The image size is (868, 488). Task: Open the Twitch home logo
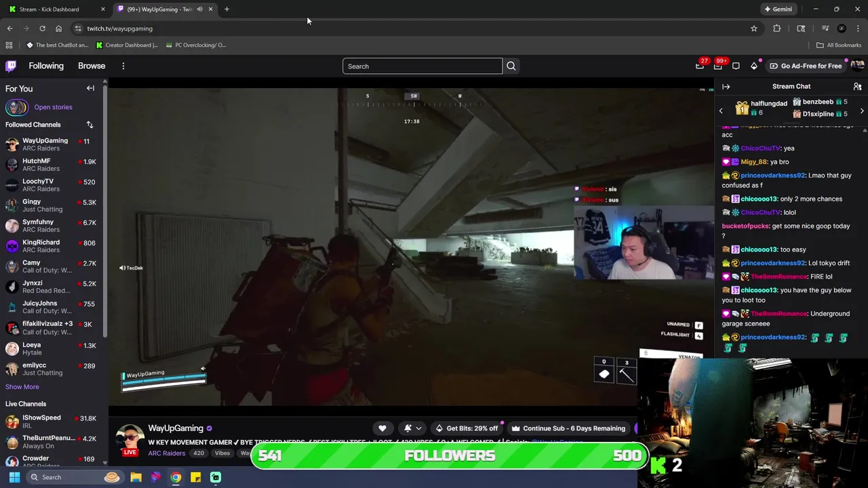(x=11, y=66)
